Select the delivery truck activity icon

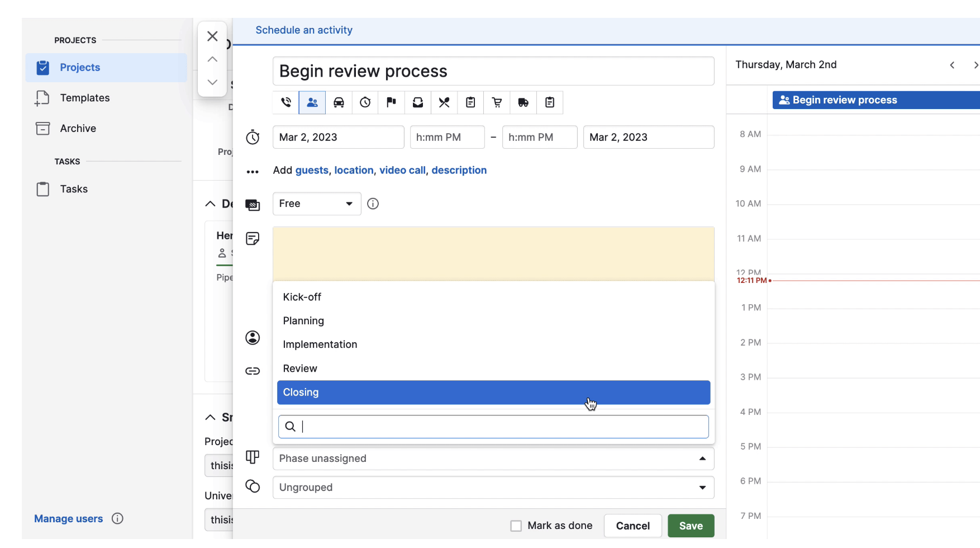pos(523,102)
